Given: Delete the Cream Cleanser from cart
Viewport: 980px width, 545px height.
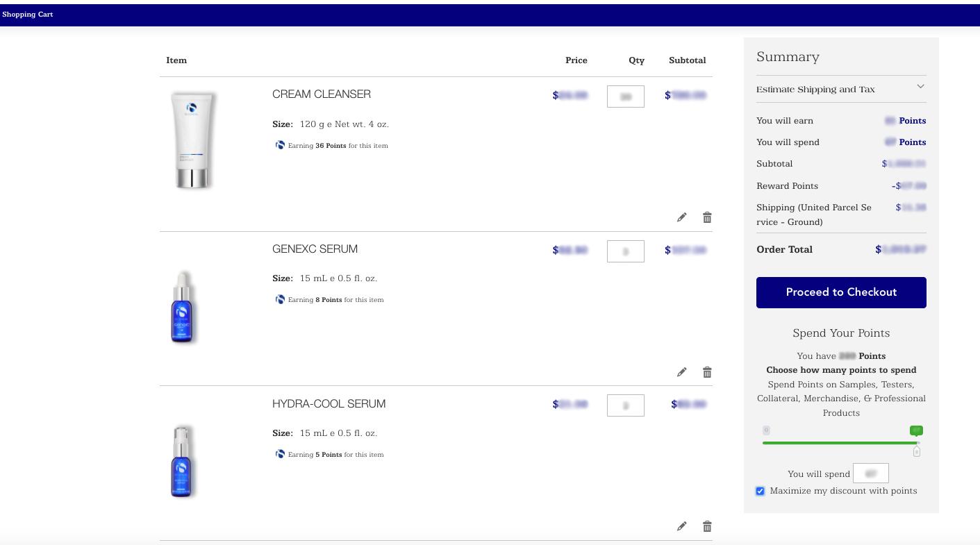Looking at the screenshot, I should pos(707,217).
